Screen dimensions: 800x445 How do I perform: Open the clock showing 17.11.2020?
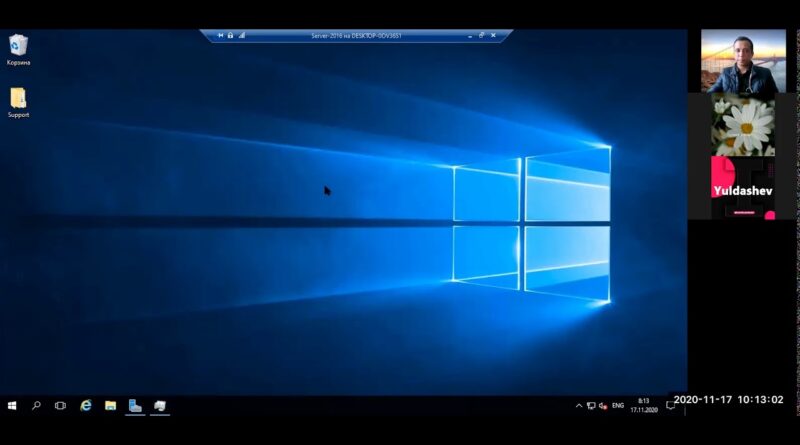point(643,406)
